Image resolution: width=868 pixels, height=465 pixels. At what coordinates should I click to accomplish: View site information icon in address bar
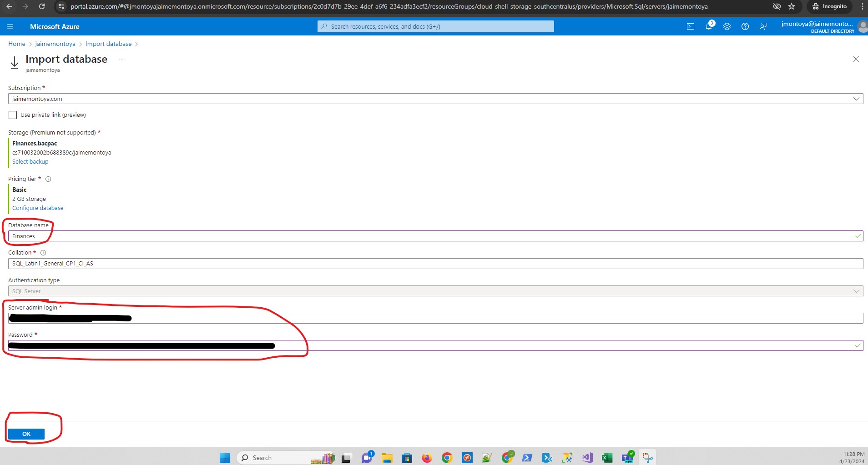[x=61, y=6]
